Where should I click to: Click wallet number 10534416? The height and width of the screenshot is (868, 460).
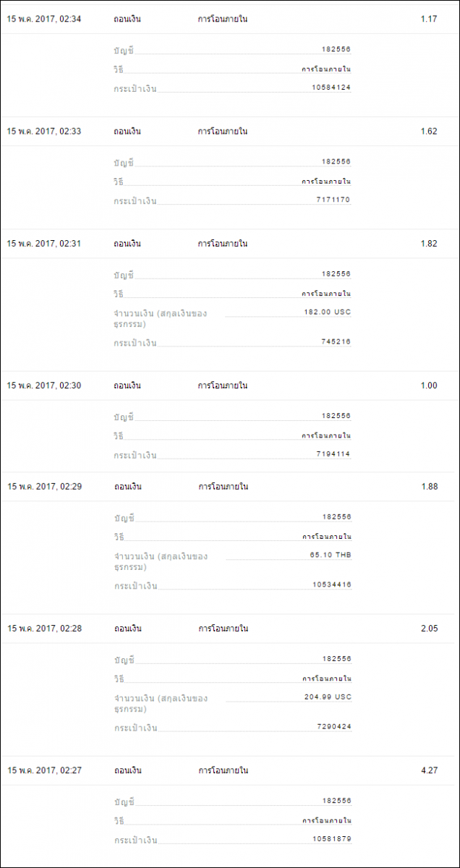[x=331, y=584]
